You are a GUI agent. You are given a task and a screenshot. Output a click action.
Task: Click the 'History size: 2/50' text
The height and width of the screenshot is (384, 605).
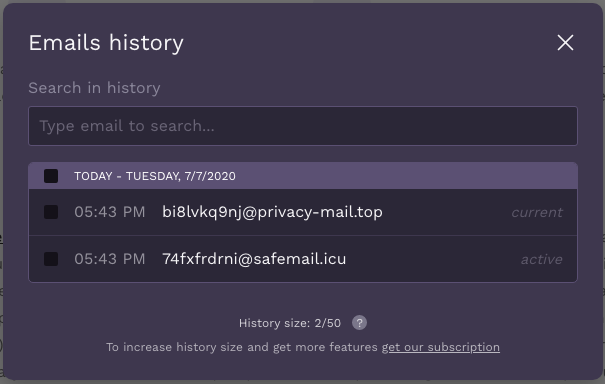(x=290, y=323)
